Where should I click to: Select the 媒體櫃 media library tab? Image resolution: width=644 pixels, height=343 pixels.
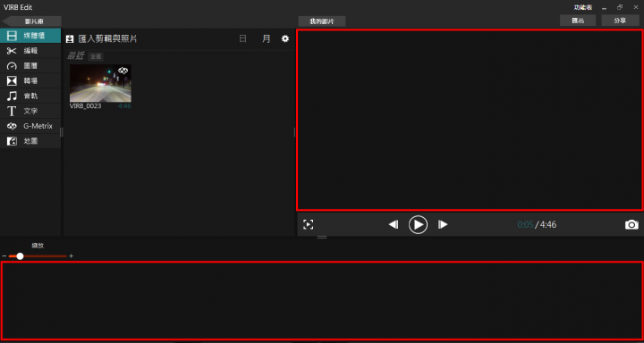tap(30, 36)
